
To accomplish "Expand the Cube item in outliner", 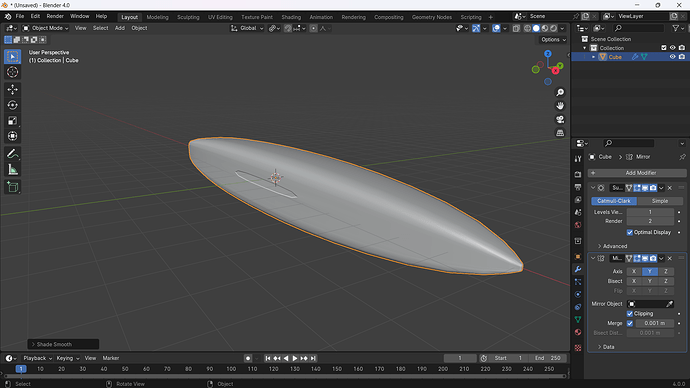I will click(x=593, y=57).
